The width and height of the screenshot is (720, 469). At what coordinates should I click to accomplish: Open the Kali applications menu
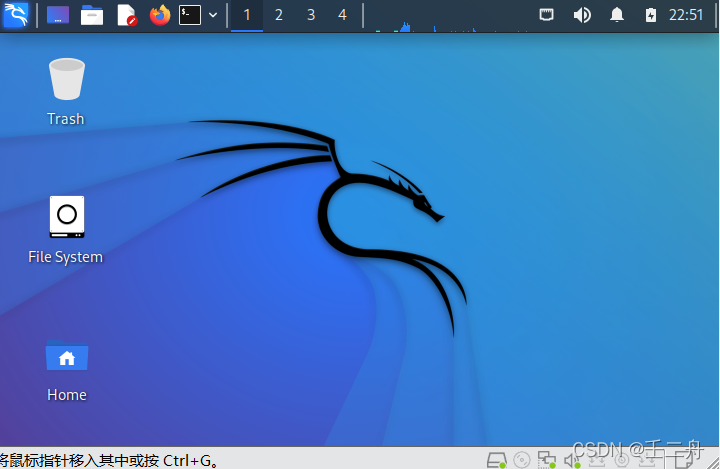coord(16,15)
